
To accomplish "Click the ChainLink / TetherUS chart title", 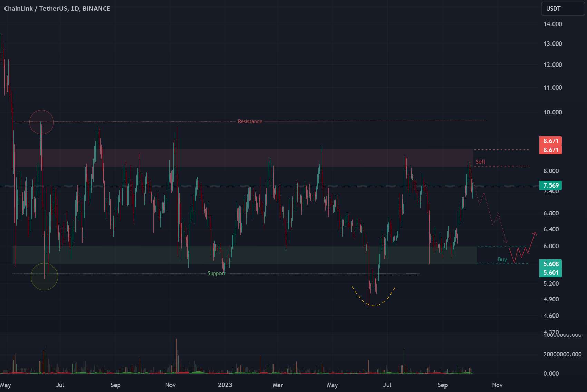I will tap(57, 8).
